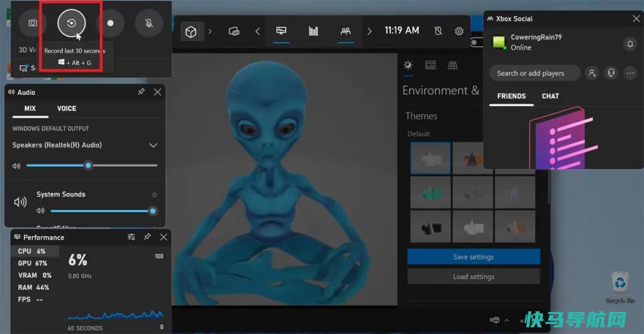Open more options ellipsis in Xbox Social
The image size is (644, 334).
tap(630, 73)
